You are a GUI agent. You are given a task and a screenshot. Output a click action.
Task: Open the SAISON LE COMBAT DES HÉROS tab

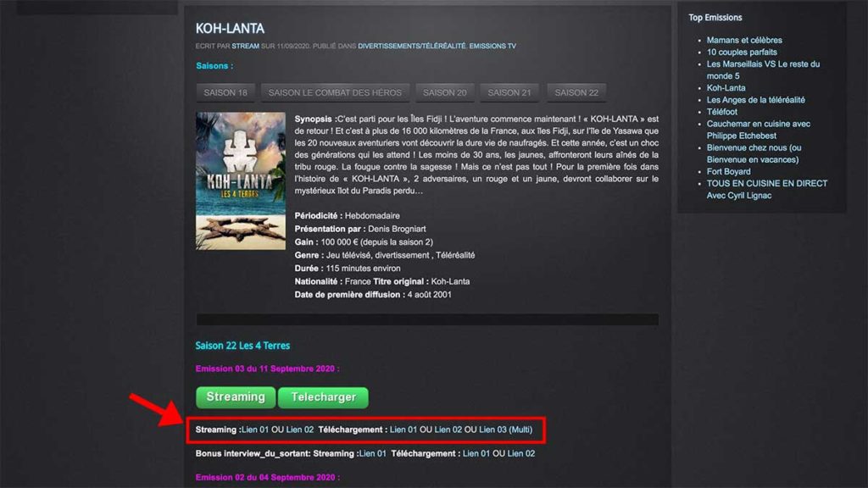335,92
